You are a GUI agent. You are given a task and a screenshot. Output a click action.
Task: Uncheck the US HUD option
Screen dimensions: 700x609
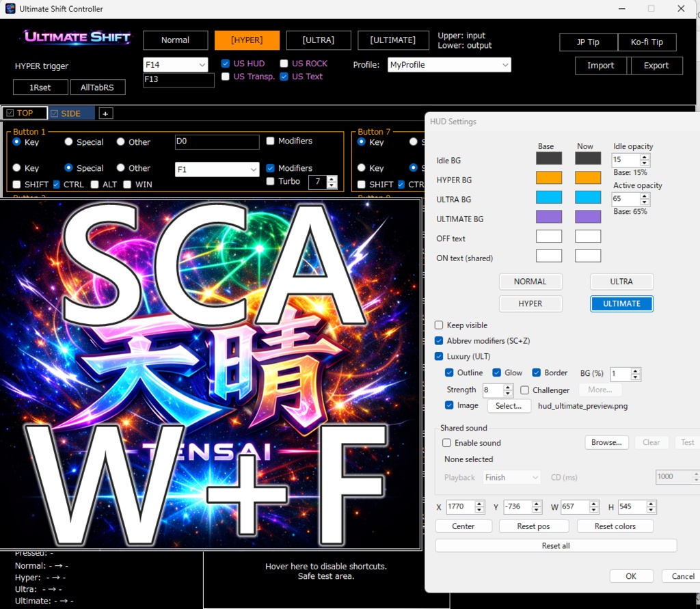225,63
